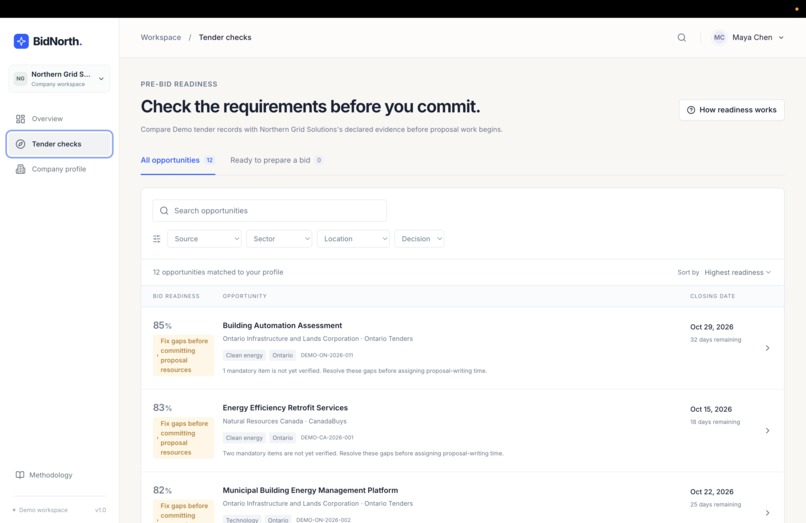Click the Tender checks compass icon
806x523 pixels.
pyautogui.click(x=20, y=144)
